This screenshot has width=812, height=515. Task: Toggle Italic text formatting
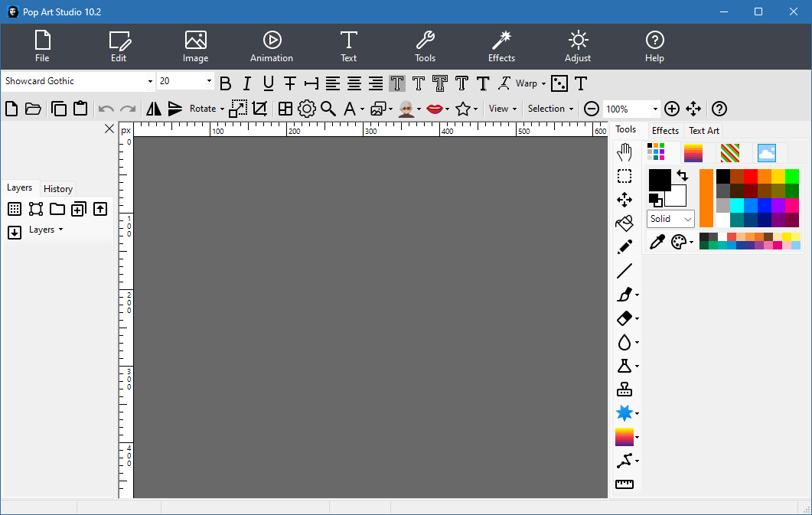pos(247,83)
